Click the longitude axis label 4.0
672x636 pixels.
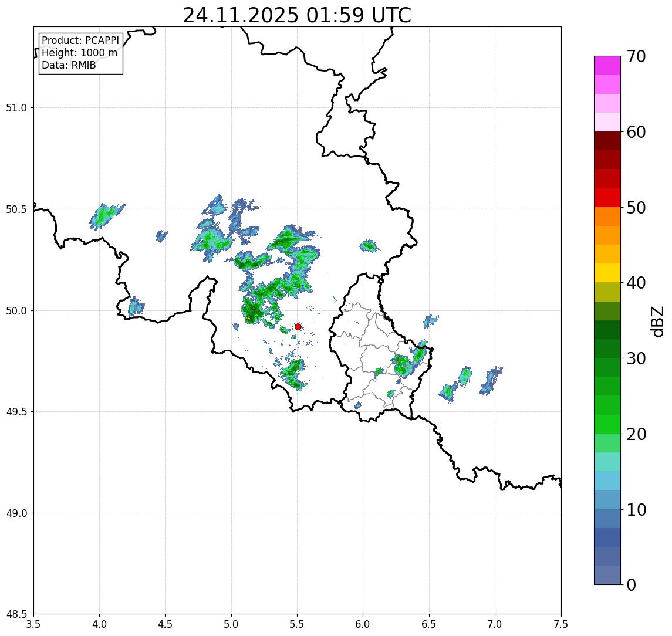99,624
